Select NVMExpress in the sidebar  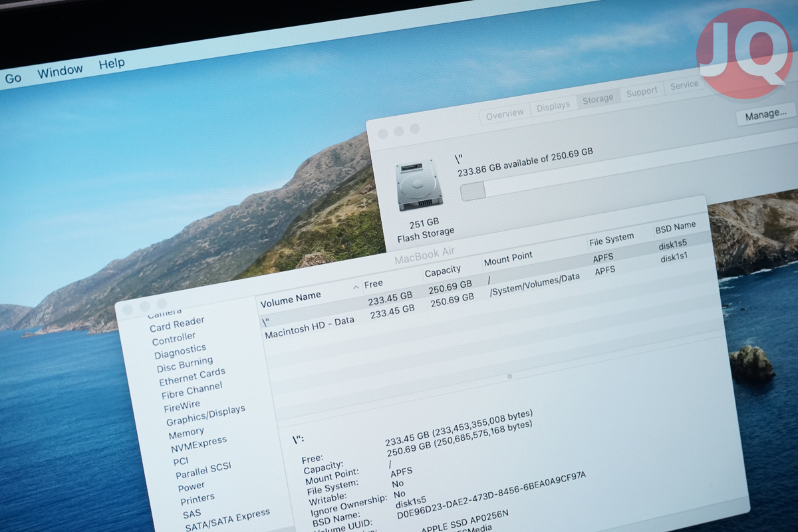click(x=199, y=444)
